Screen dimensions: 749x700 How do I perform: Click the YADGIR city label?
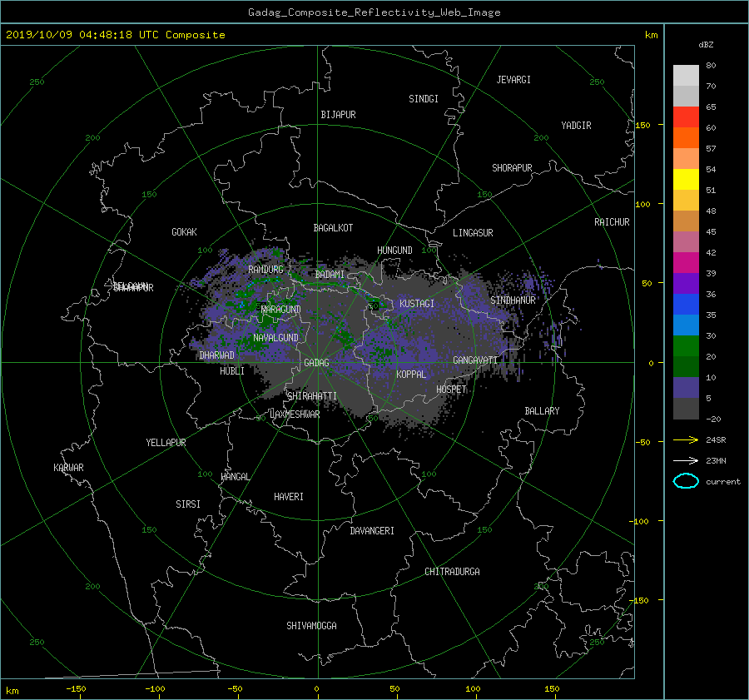pyautogui.click(x=576, y=126)
